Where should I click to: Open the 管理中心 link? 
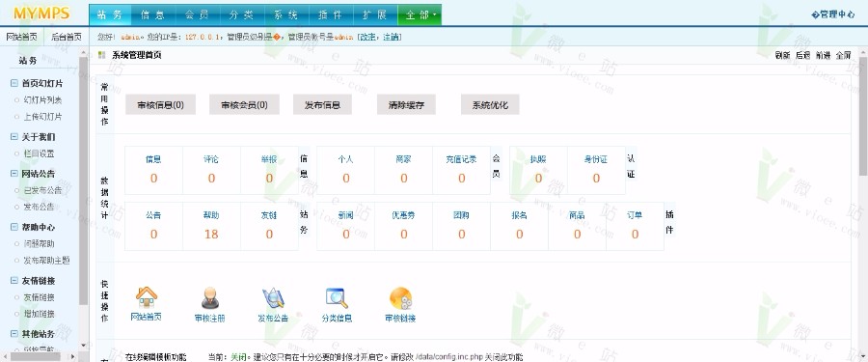pos(833,15)
